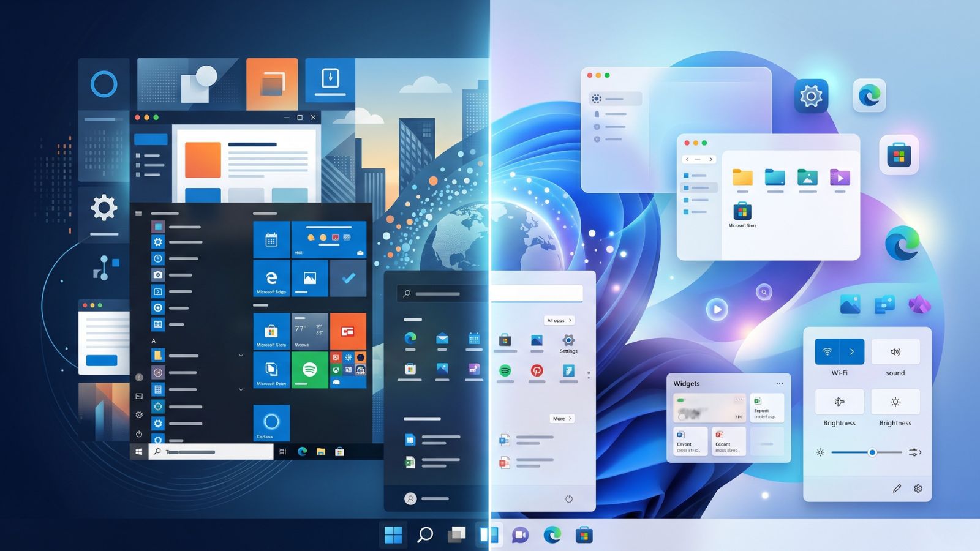Open the weather tile showing 77°
980x551 pixels.
(310, 331)
